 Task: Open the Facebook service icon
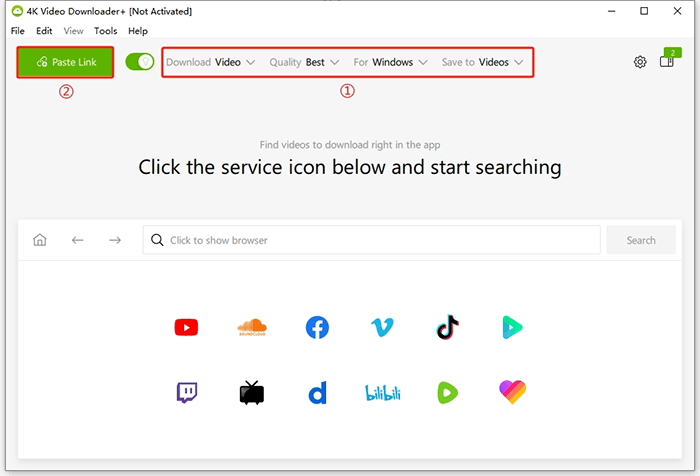[317, 327]
